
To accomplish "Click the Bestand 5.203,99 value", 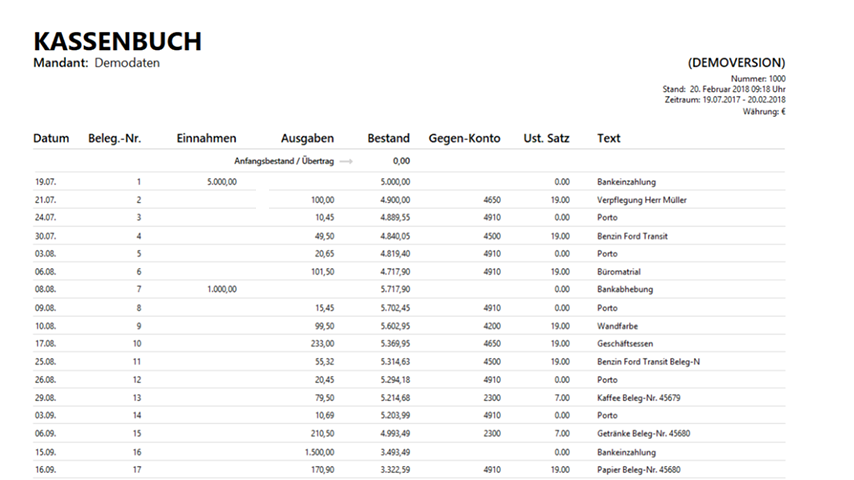I will click(395, 415).
